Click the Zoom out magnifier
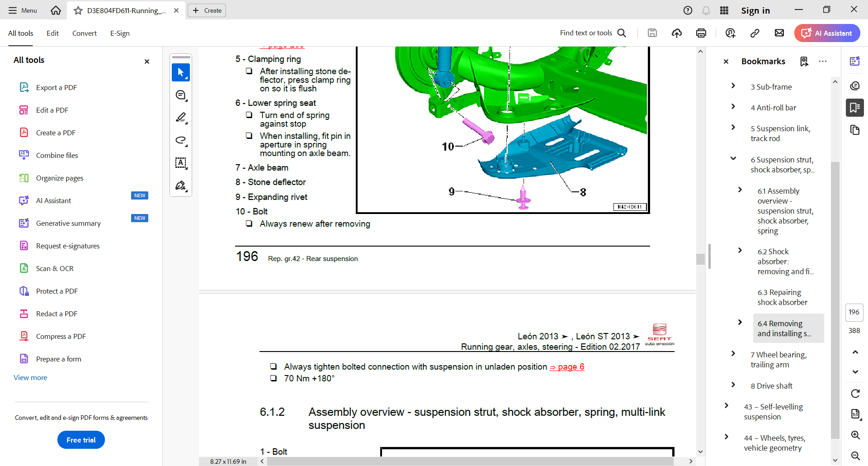 click(x=855, y=456)
